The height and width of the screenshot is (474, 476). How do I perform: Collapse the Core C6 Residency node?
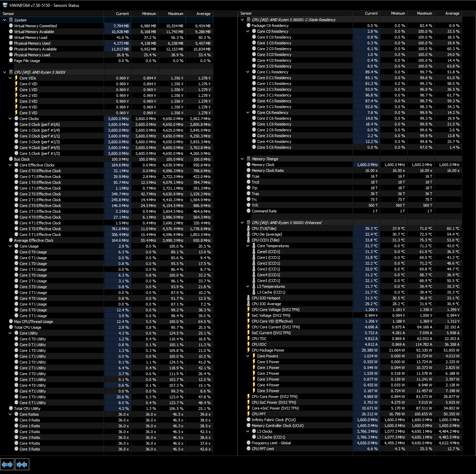coord(248,113)
